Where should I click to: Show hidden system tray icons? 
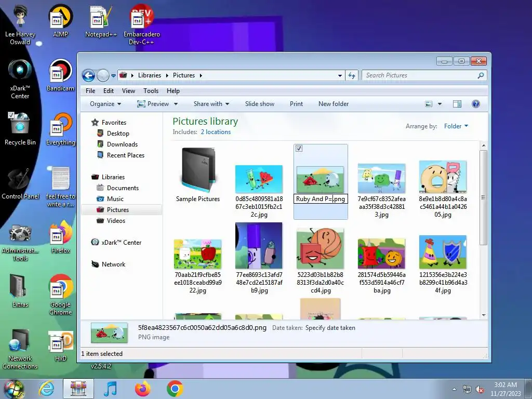click(x=454, y=389)
